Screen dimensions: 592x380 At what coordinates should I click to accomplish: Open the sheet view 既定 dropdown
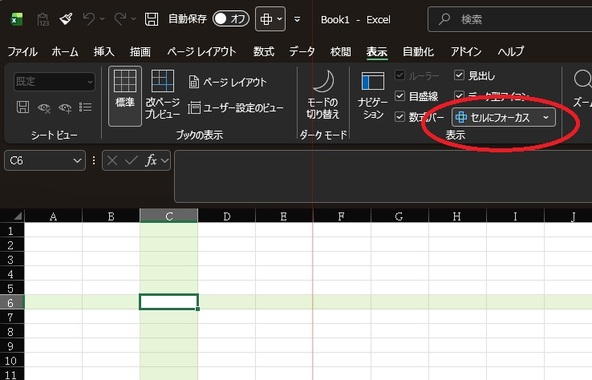[54, 82]
